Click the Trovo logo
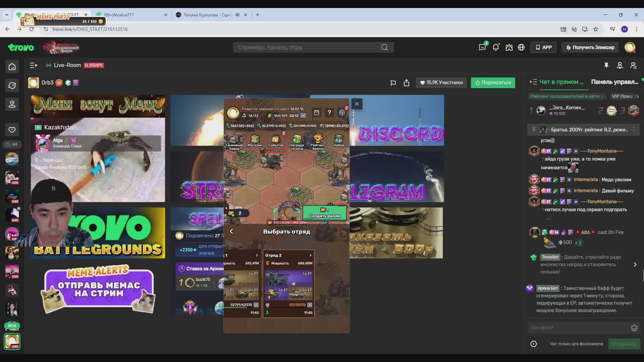Screen dimensions: 644x362 pos(21,48)
